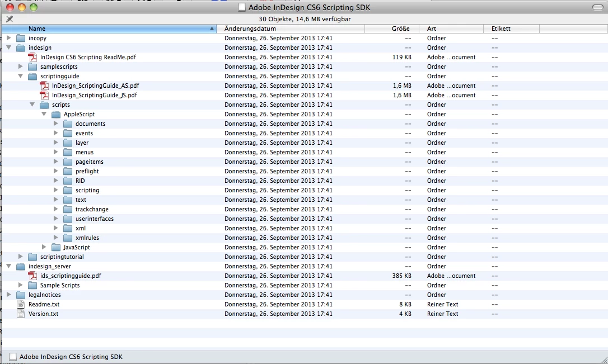Click Reiner Text type for Readme.txt

coord(442,304)
